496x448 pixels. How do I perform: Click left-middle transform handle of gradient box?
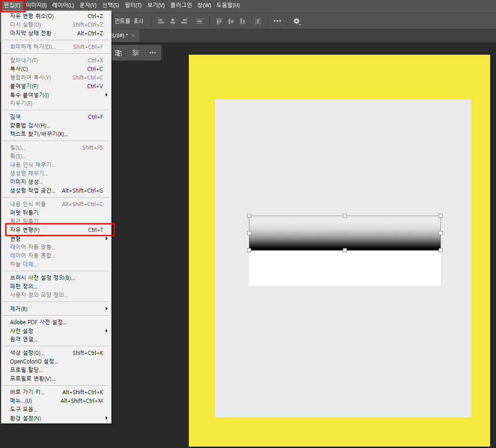point(249,233)
